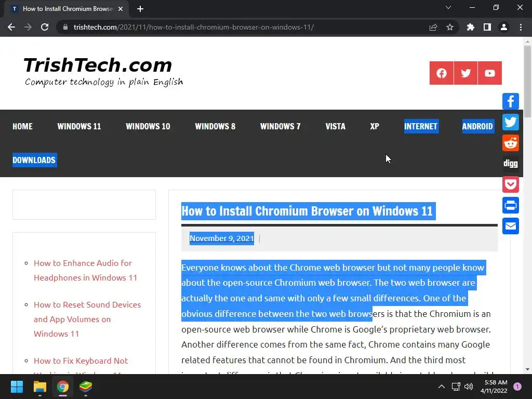Open the WINDOWS 11 menu item
The height and width of the screenshot is (399, 532).
coord(79,127)
